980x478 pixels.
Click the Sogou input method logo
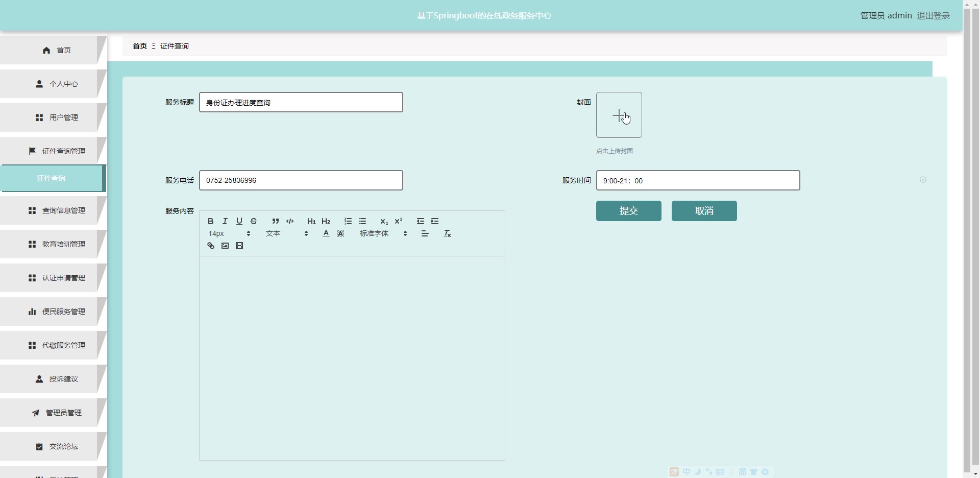tap(674, 472)
